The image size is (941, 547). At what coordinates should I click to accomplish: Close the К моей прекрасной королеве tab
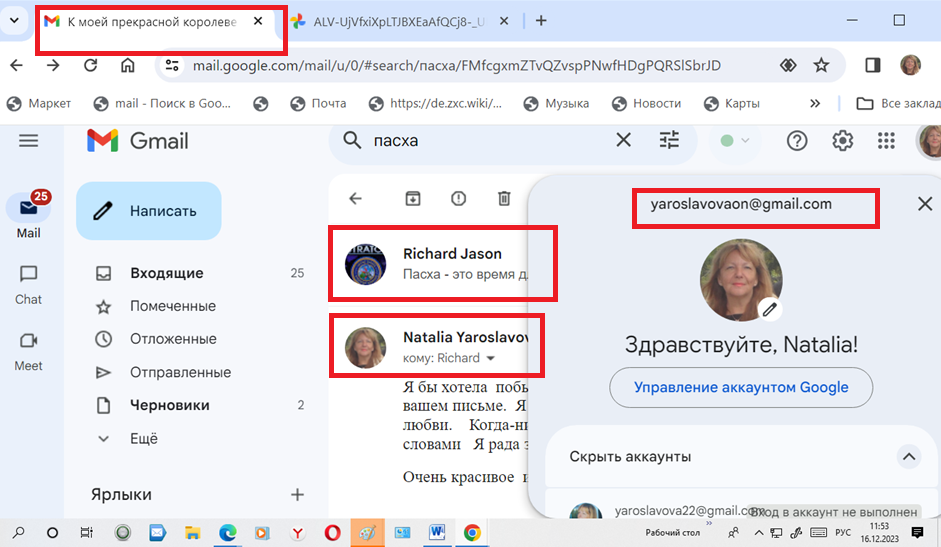tap(258, 21)
